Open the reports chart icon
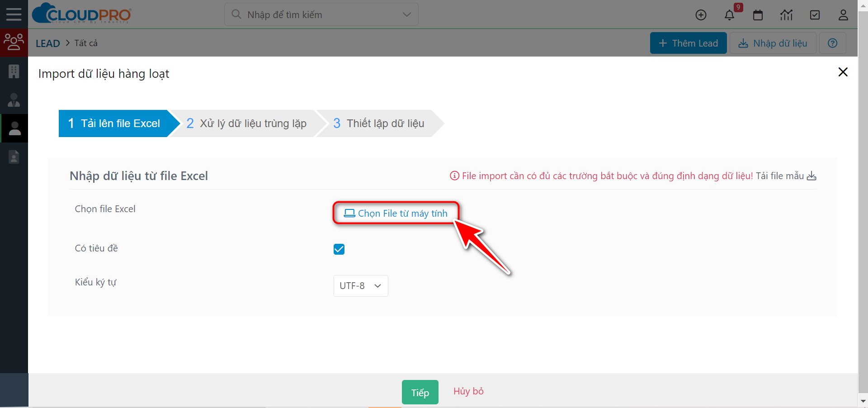 pos(786,15)
